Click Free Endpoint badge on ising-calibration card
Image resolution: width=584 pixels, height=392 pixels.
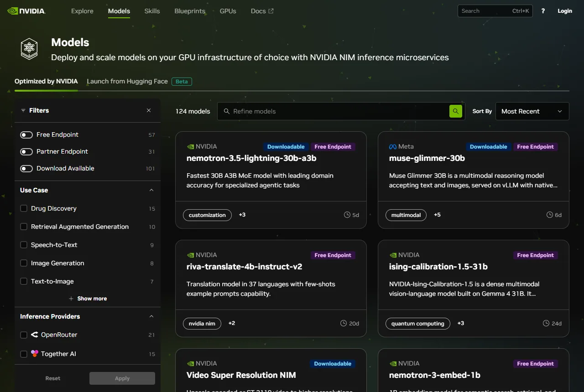pos(535,255)
